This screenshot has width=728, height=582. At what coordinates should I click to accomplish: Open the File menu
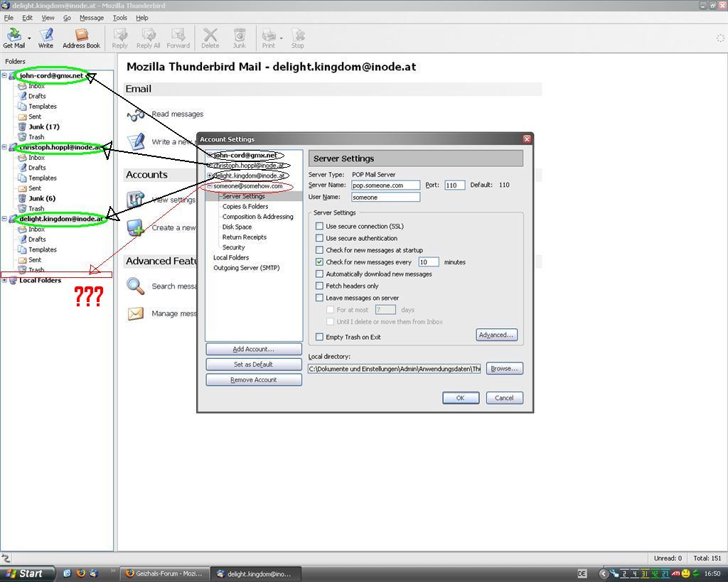click(x=9, y=18)
